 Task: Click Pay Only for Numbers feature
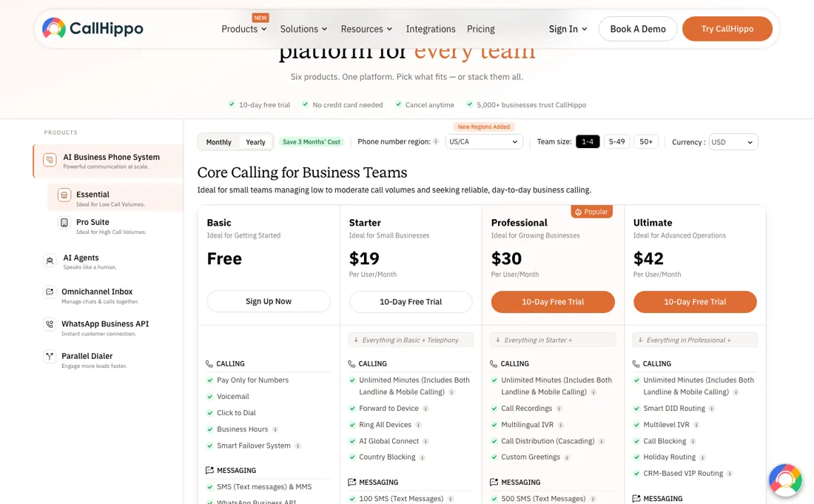tap(253, 380)
